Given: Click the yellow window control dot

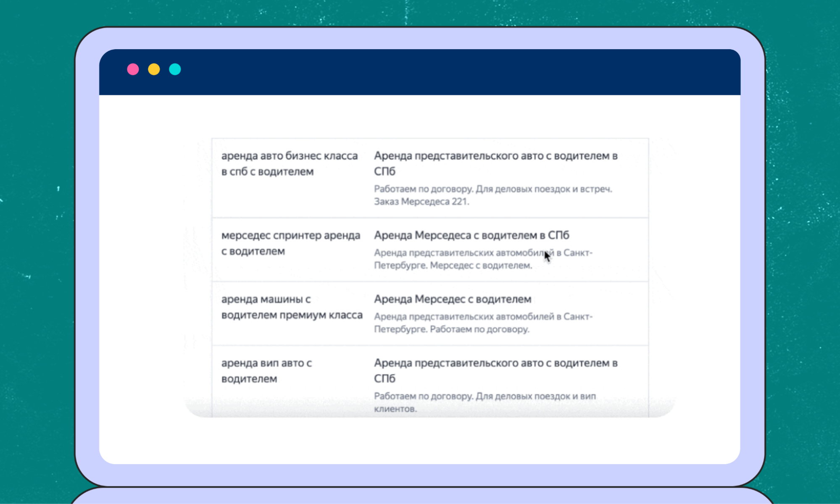Looking at the screenshot, I should pos(154,69).
